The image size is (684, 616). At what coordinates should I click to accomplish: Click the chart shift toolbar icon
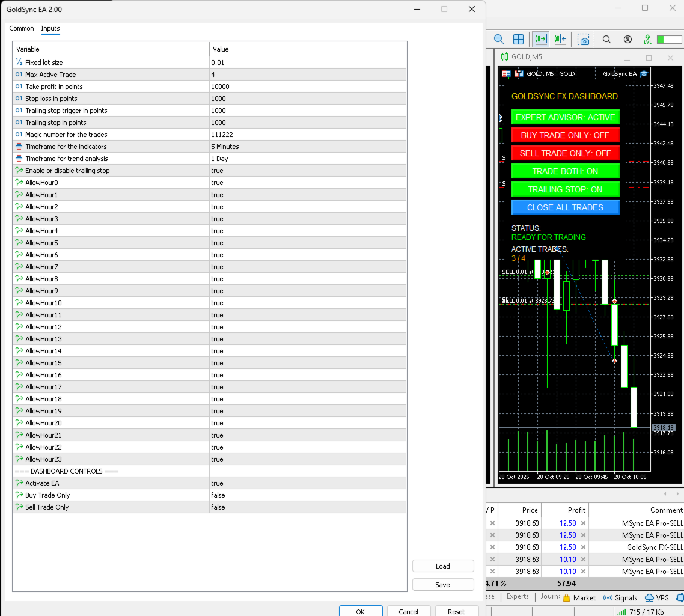point(560,40)
